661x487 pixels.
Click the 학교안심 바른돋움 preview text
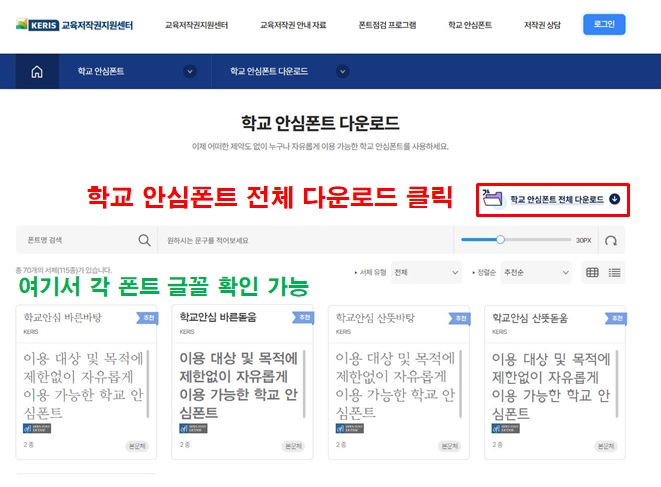tap(239, 385)
